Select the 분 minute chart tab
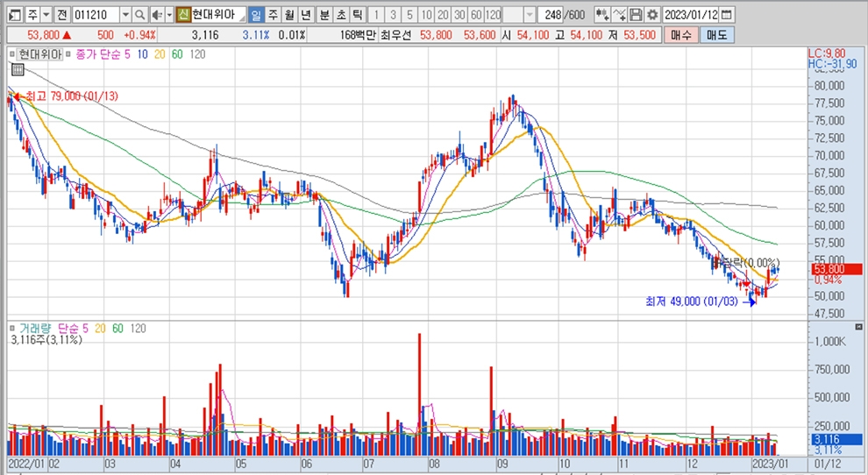This screenshot has height=475, width=868. 324,15
